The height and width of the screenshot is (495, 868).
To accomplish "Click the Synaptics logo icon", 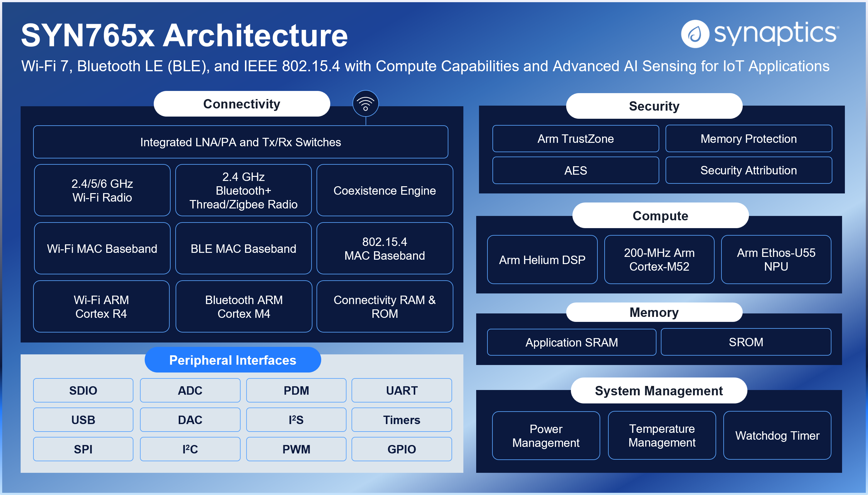I will coord(695,34).
